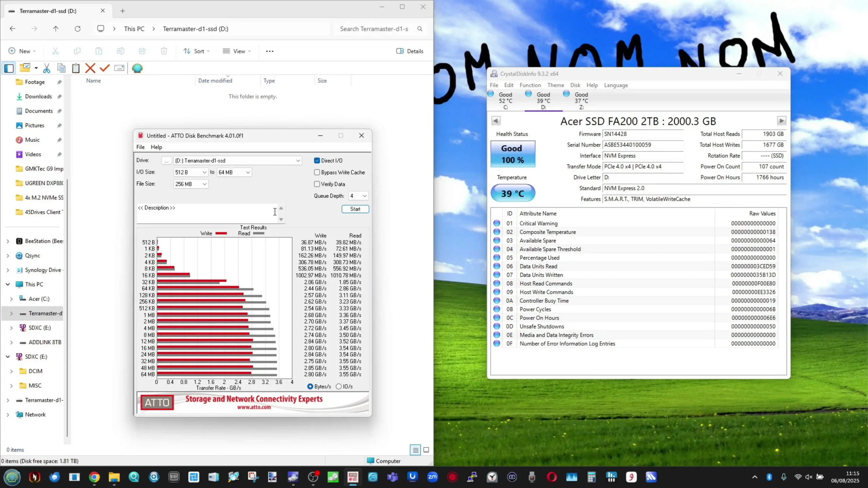Open the ATTO Help menu
Viewport: 868px width, 488px height.
tap(156, 147)
